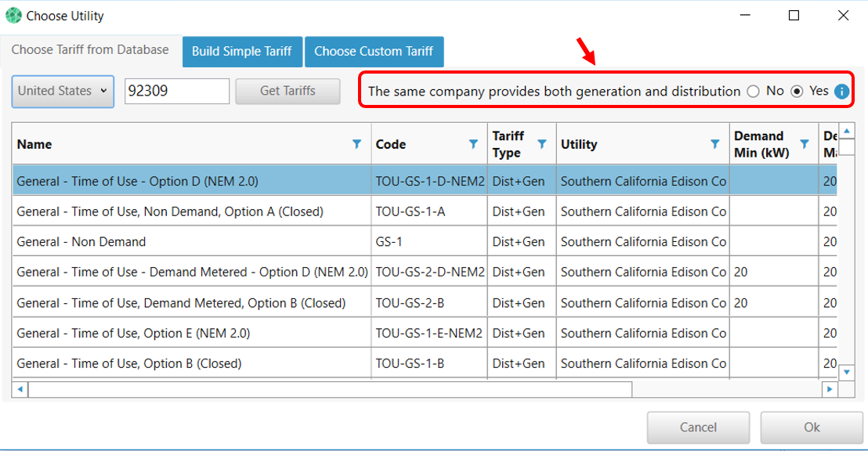Open the Demand Min (kW) filter icon

pos(805,144)
